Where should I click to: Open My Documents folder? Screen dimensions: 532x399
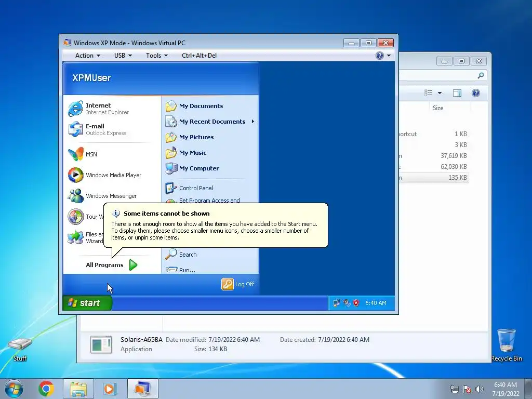[194, 106]
